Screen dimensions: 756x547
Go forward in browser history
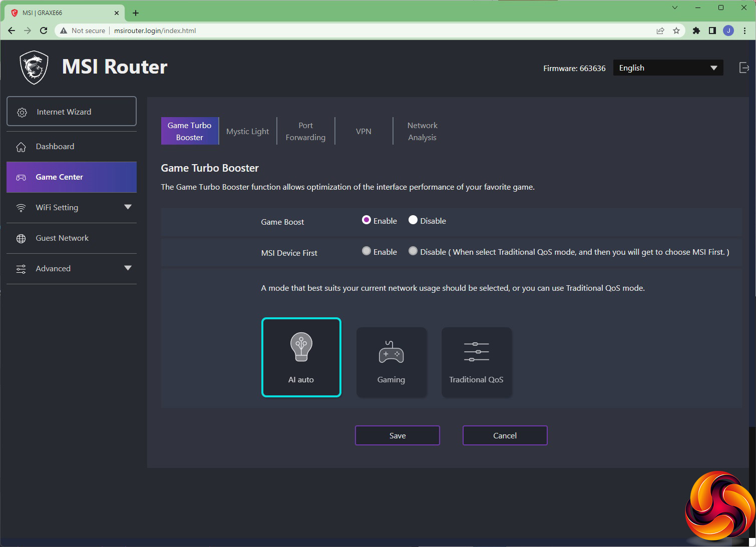click(28, 31)
